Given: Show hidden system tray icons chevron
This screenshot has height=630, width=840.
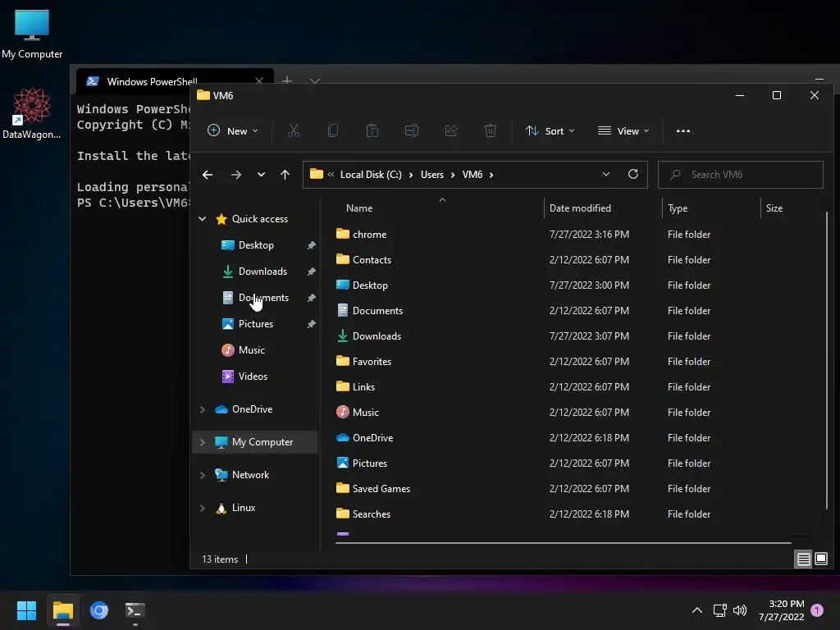Looking at the screenshot, I should [x=697, y=610].
